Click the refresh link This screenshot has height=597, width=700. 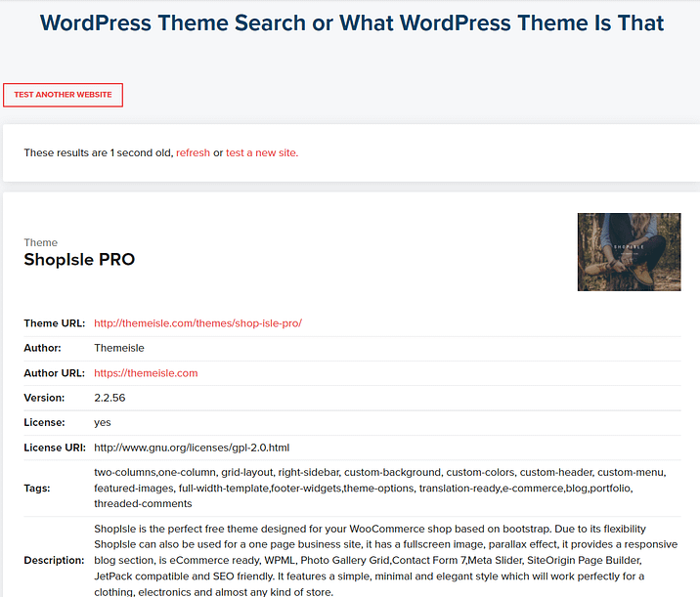point(193,152)
